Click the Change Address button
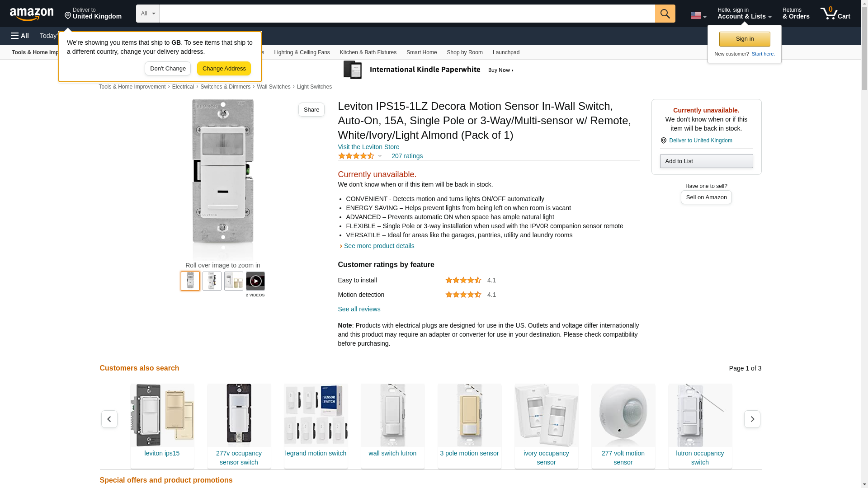The height and width of the screenshot is (488, 868). click(x=224, y=69)
